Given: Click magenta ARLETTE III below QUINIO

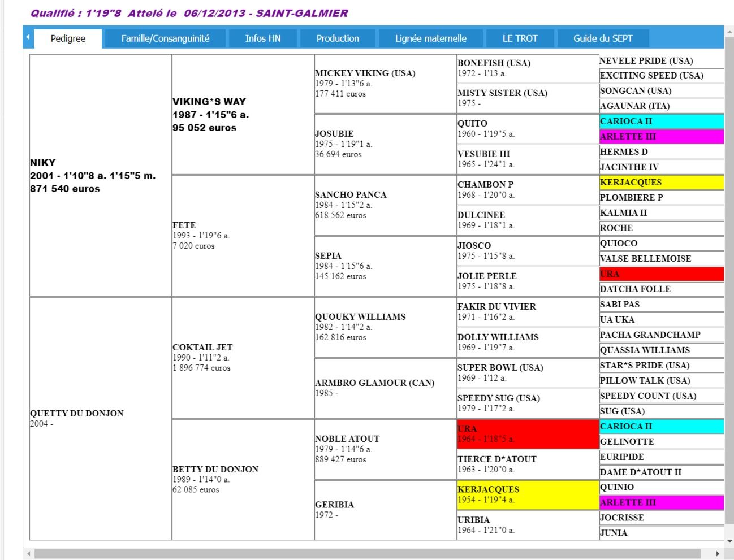Looking at the screenshot, I should tap(662, 503).
